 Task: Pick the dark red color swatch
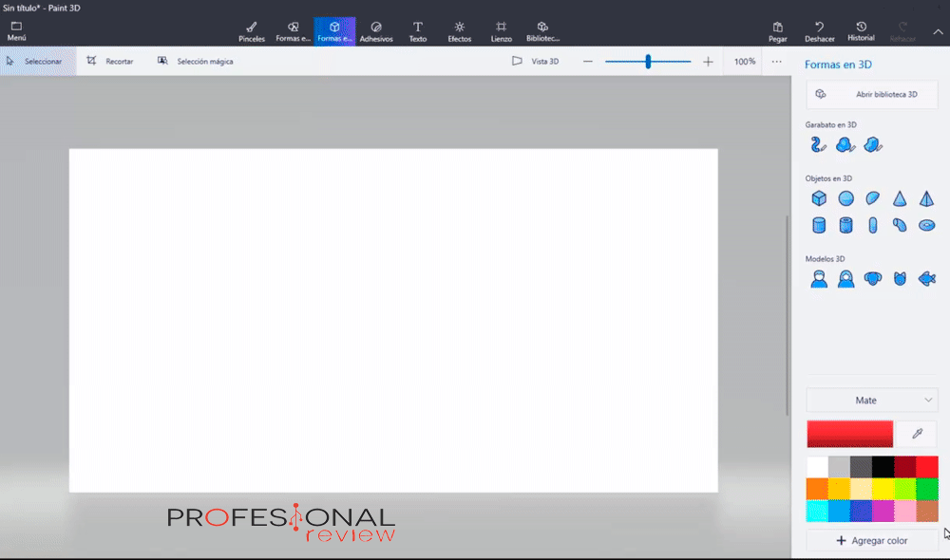pos(905,467)
